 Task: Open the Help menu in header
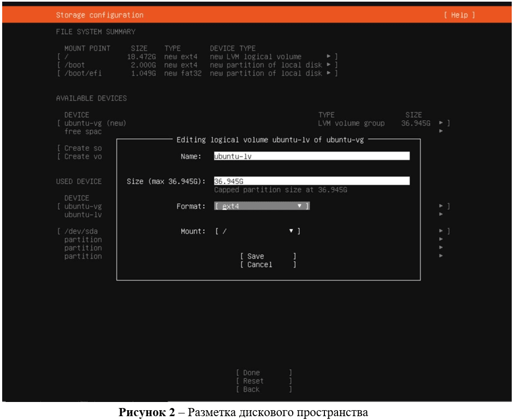(x=459, y=15)
